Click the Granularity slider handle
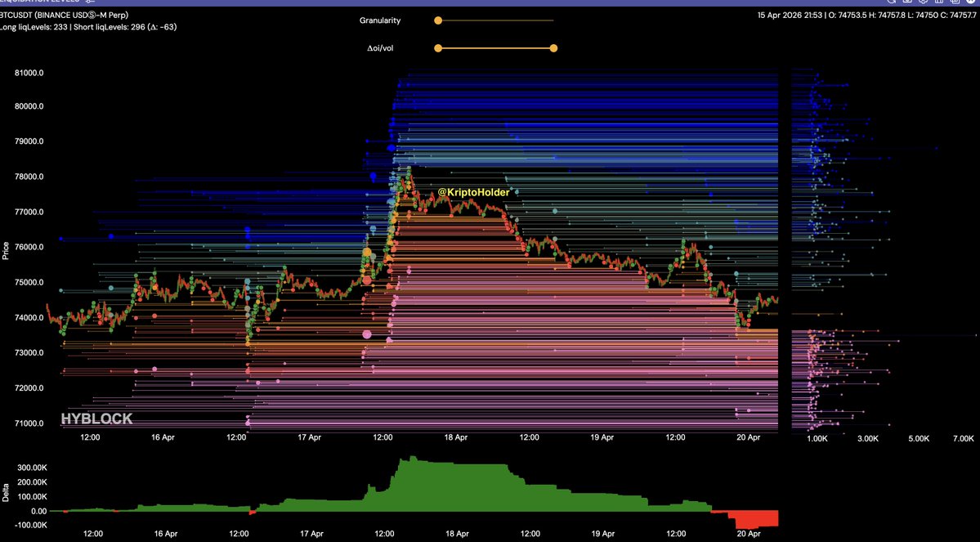 pyautogui.click(x=438, y=20)
